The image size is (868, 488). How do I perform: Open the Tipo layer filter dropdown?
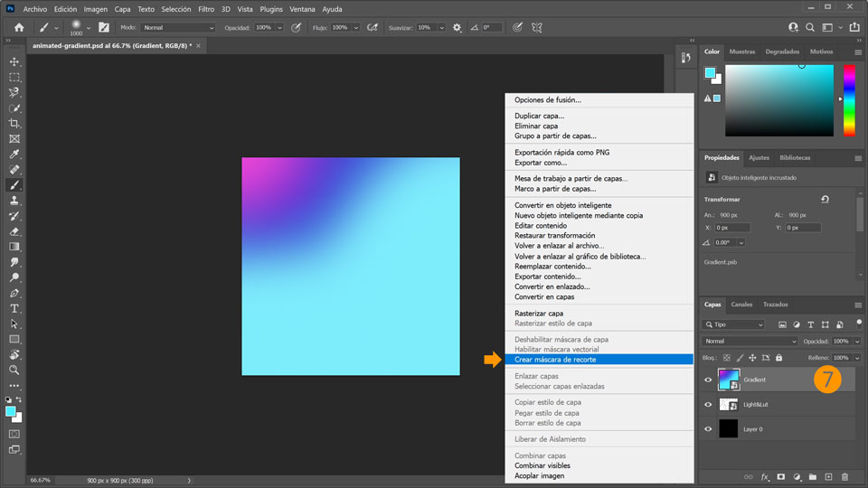coord(733,324)
